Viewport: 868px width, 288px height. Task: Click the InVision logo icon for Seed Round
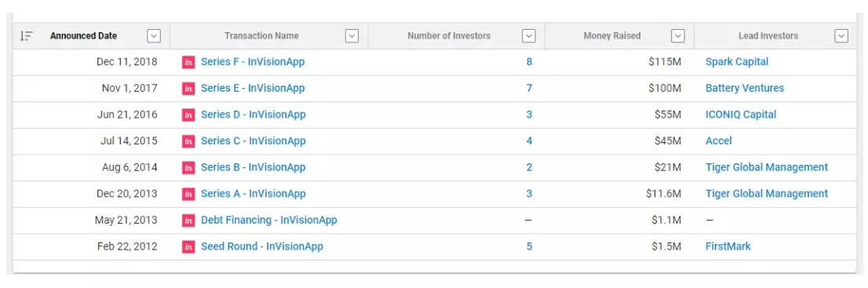188,246
